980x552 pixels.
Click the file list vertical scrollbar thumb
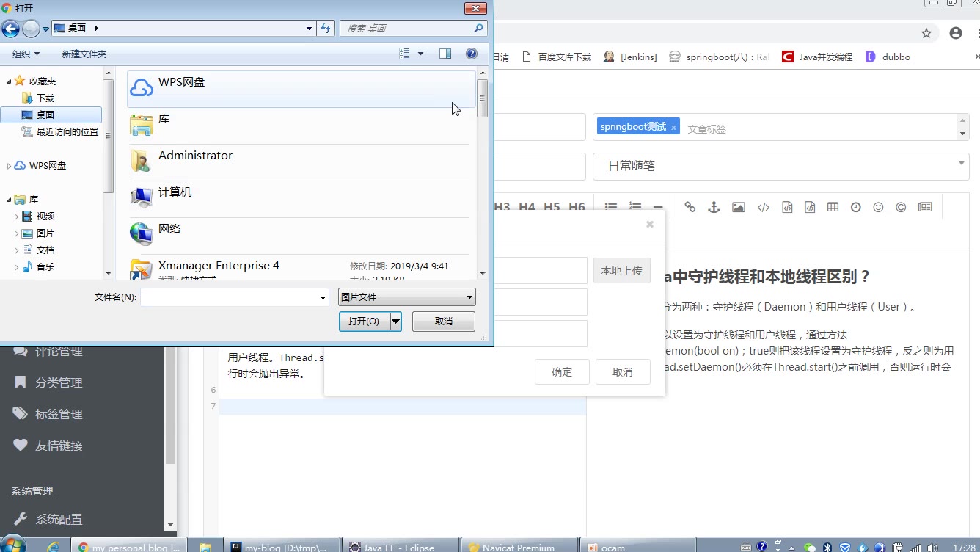click(482, 98)
